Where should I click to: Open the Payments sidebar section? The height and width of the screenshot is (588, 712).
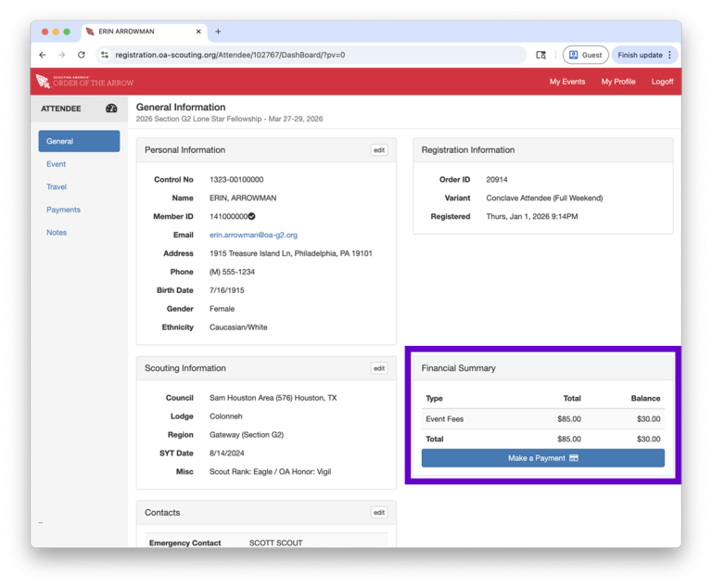(x=63, y=210)
